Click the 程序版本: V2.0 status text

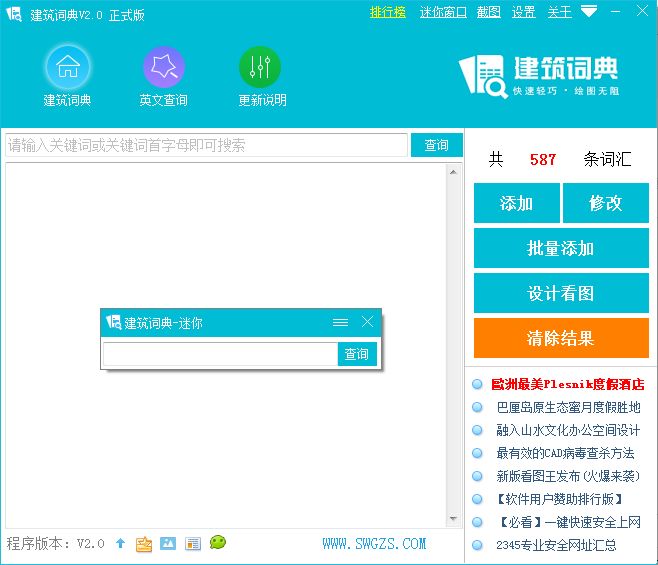click(x=55, y=544)
